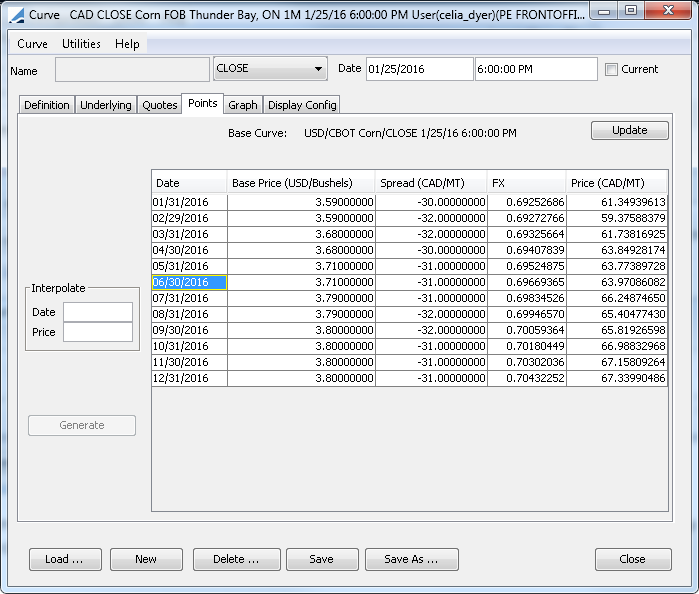Select the 09/30/2016 date cell
Image resolution: width=699 pixels, height=594 pixels.
189,330
